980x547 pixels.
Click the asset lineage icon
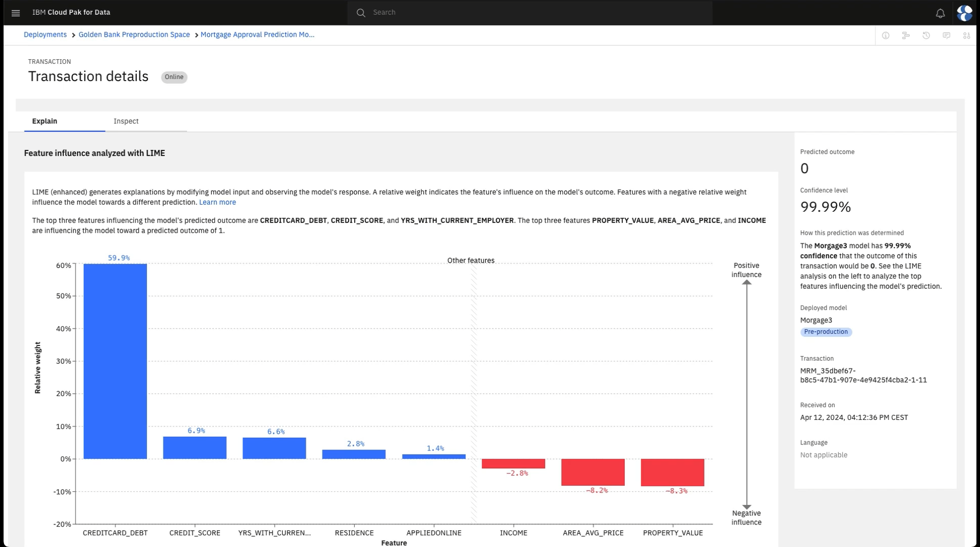click(x=906, y=35)
